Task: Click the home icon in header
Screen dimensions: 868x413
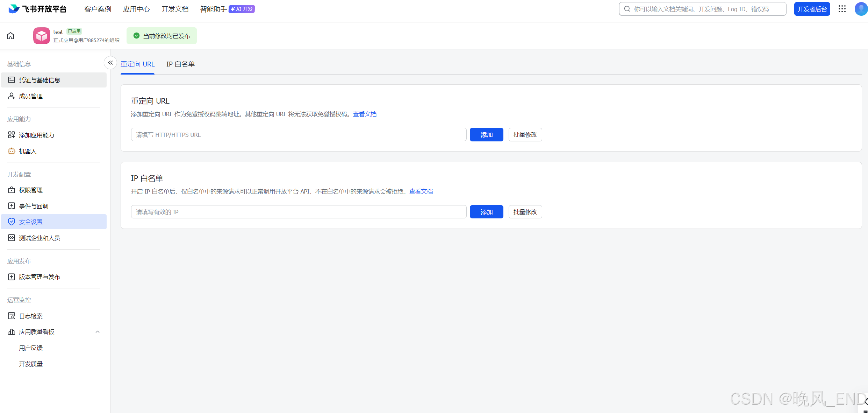Action: (x=10, y=36)
